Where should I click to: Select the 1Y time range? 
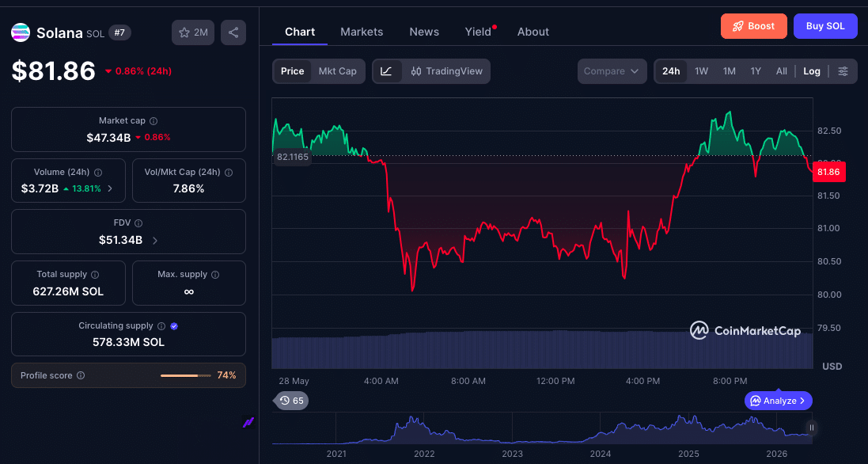[x=756, y=71]
